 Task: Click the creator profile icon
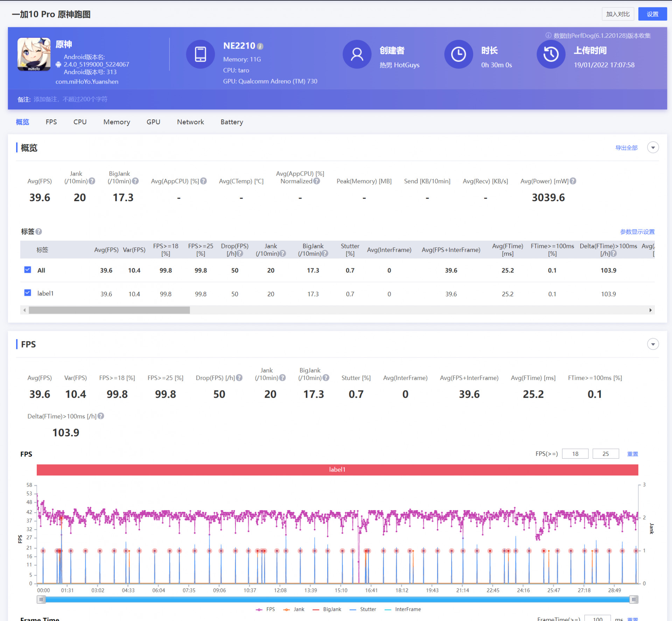tap(357, 54)
